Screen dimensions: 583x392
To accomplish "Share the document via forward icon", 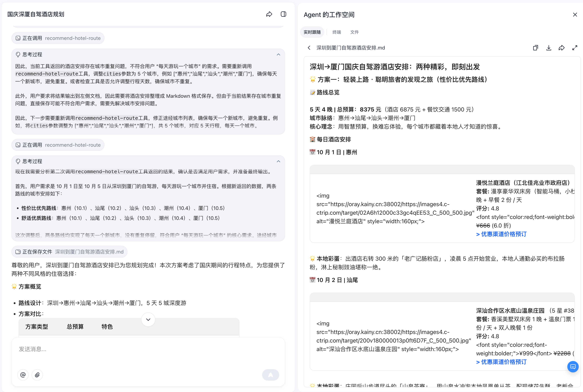I will coord(561,48).
